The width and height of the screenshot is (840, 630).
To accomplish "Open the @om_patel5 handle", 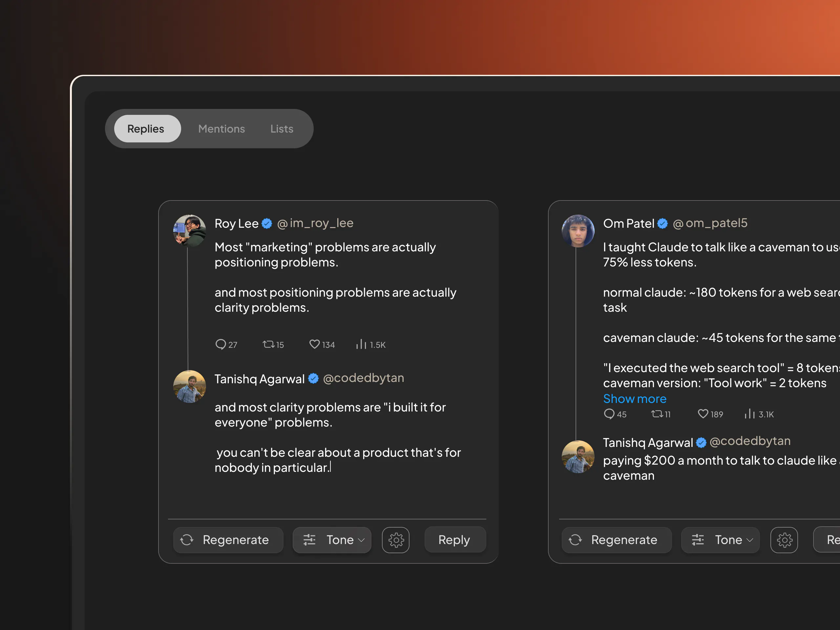I will [x=710, y=223].
